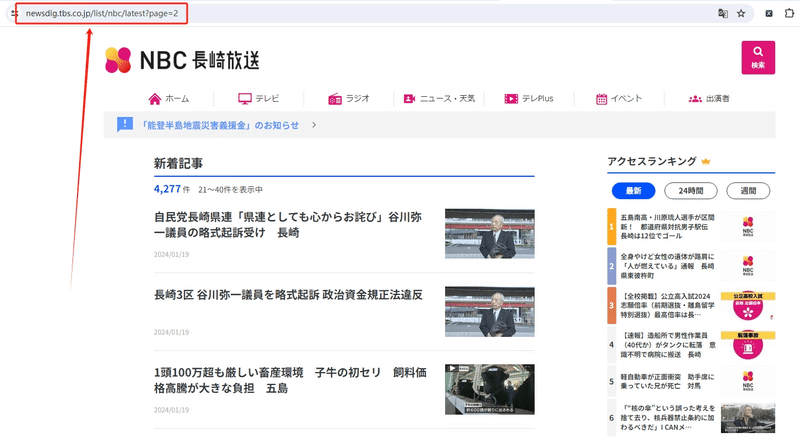Bookmark this page with the star icon
Viewport: 800px width, 437px height.
pos(741,13)
